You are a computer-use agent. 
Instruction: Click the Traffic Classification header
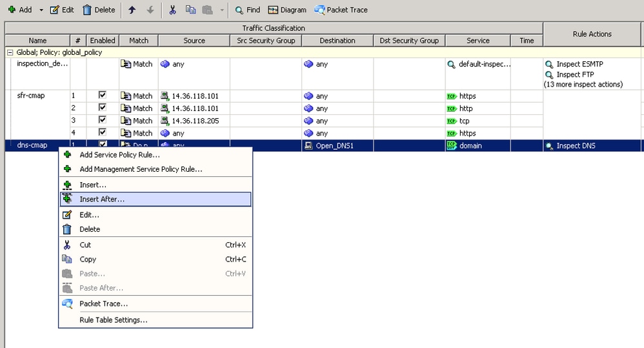coord(274,28)
